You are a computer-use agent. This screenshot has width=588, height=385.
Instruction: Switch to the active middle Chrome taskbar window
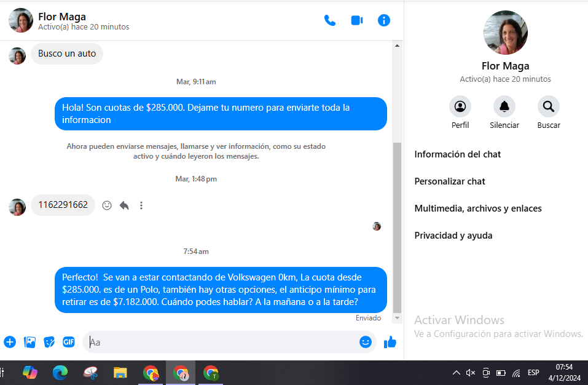pyautogui.click(x=181, y=373)
